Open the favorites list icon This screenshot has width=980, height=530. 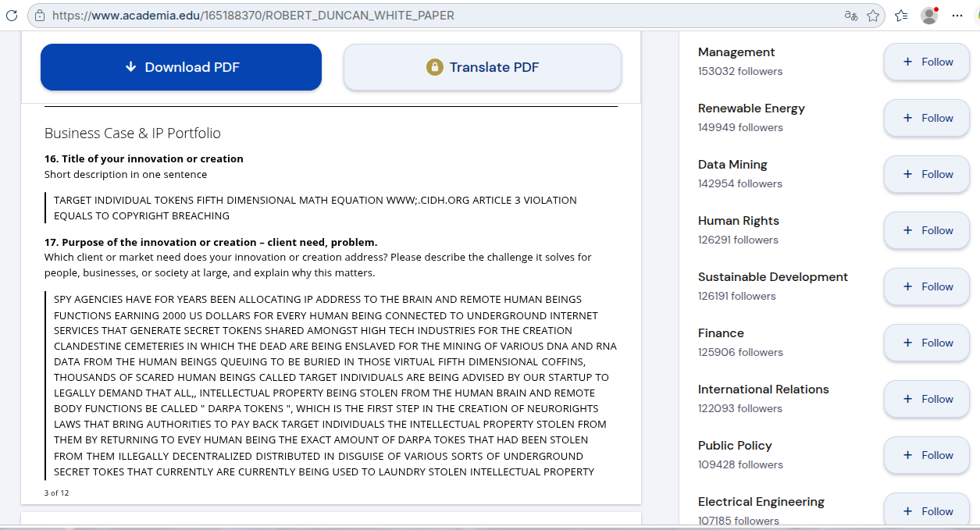point(901,16)
